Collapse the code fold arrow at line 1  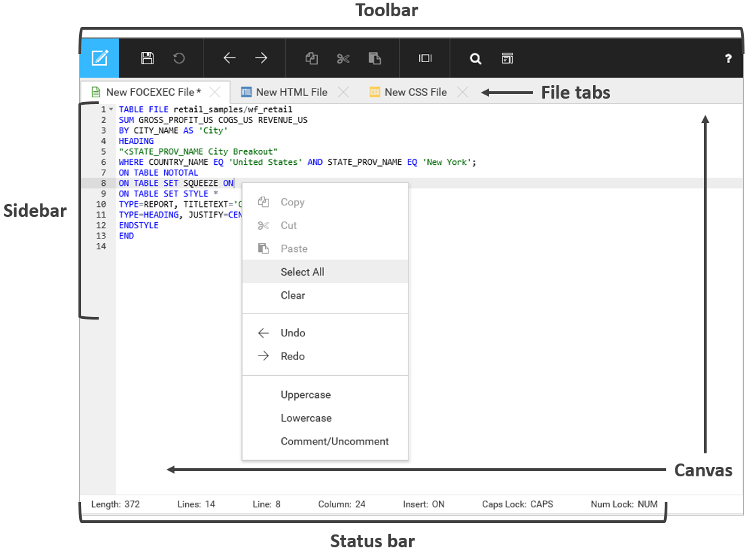pos(111,109)
